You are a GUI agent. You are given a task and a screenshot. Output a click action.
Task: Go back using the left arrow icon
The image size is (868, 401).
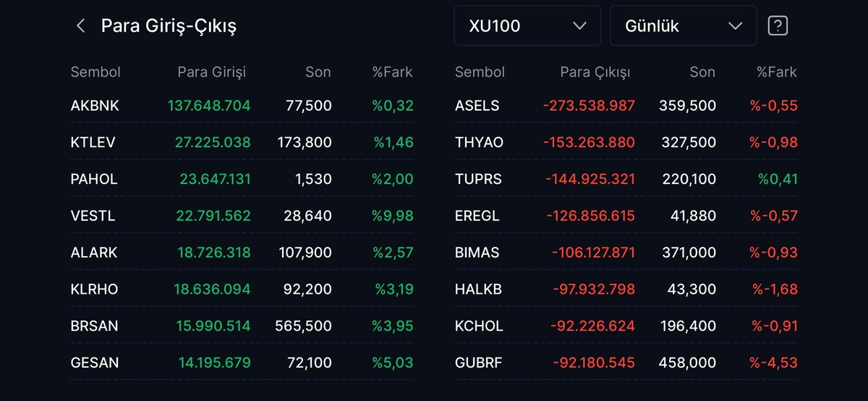80,26
